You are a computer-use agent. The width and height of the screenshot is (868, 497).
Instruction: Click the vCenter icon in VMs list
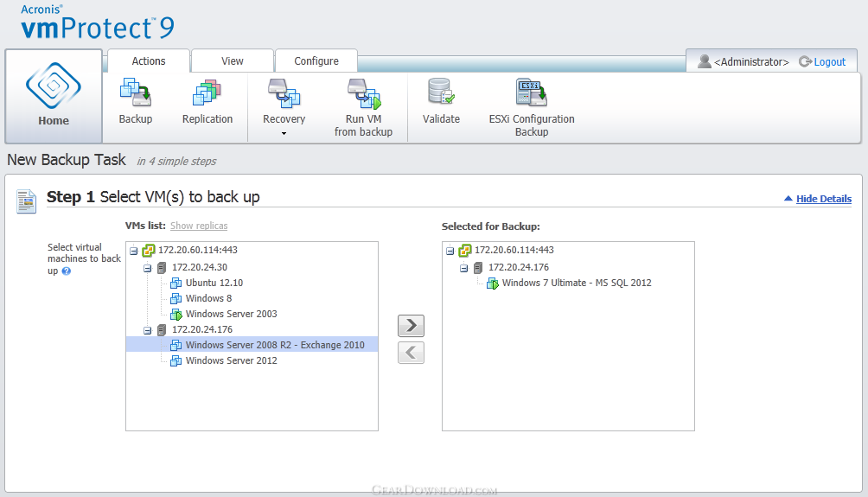pos(149,251)
